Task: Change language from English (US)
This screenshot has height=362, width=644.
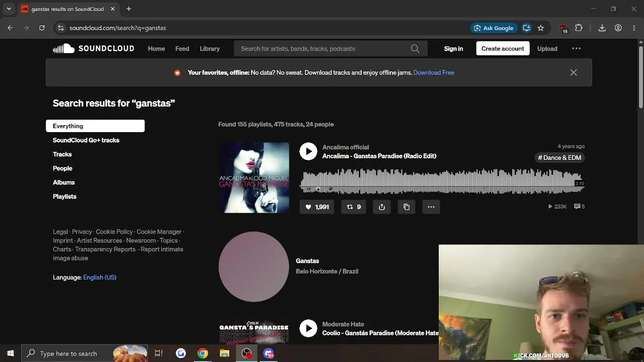Action: [x=100, y=278]
